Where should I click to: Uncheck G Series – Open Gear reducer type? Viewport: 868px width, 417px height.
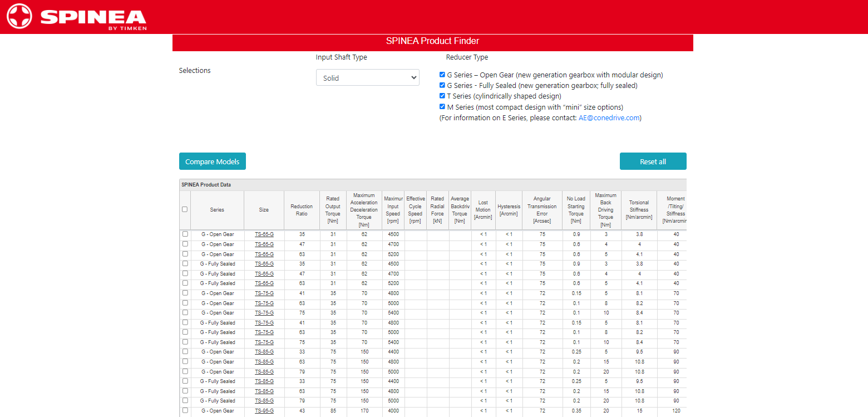[x=442, y=75]
